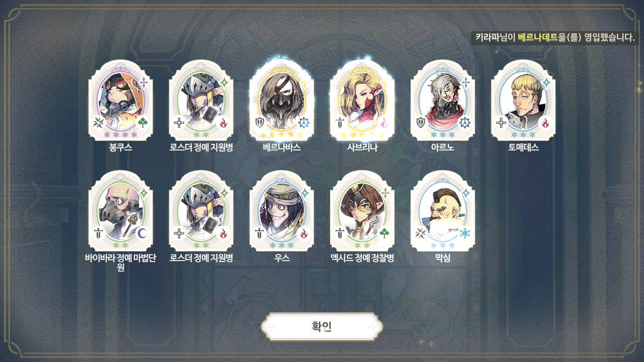Click the green tree icon on 엑시드 정예 정찰병
644x362 pixels.
[x=384, y=233]
